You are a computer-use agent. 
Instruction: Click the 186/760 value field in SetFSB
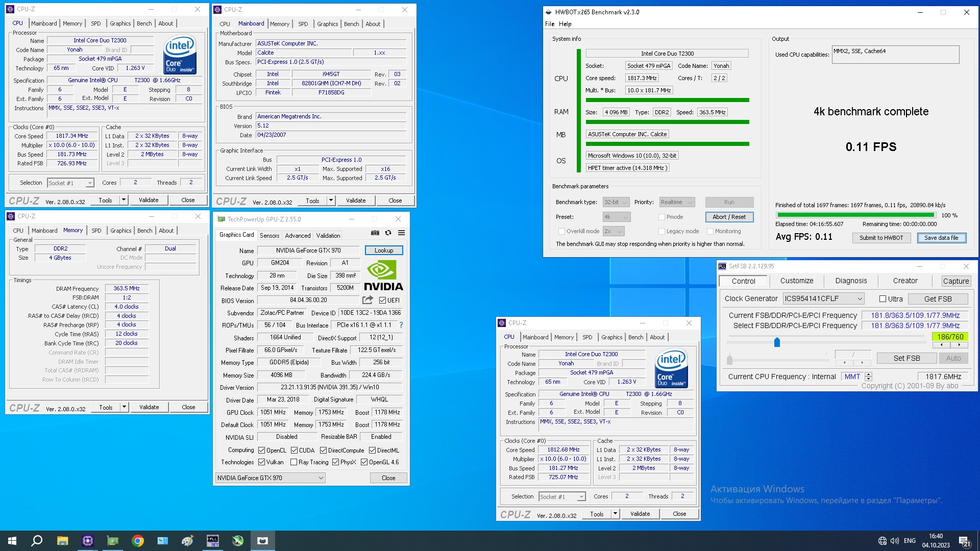coord(950,337)
